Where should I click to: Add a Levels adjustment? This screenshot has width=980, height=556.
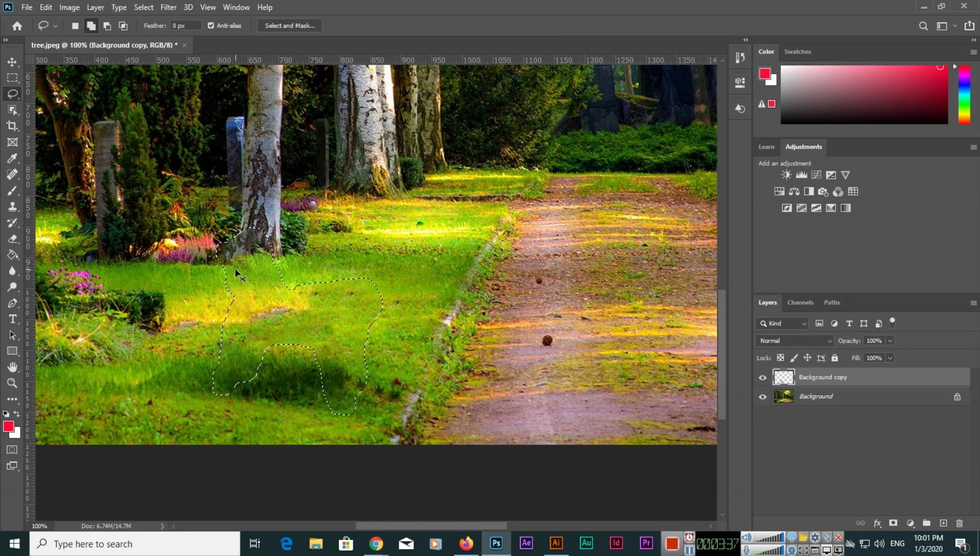coord(801,175)
